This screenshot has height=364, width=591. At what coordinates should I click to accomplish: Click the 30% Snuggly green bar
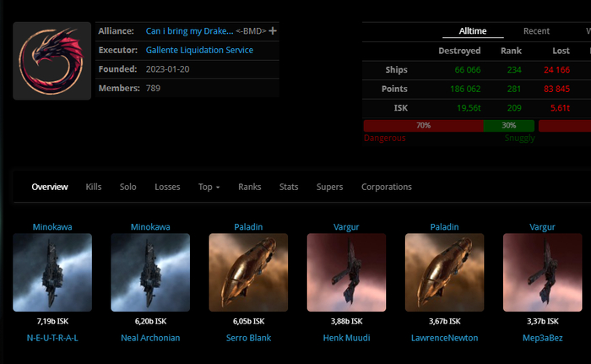point(508,125)
